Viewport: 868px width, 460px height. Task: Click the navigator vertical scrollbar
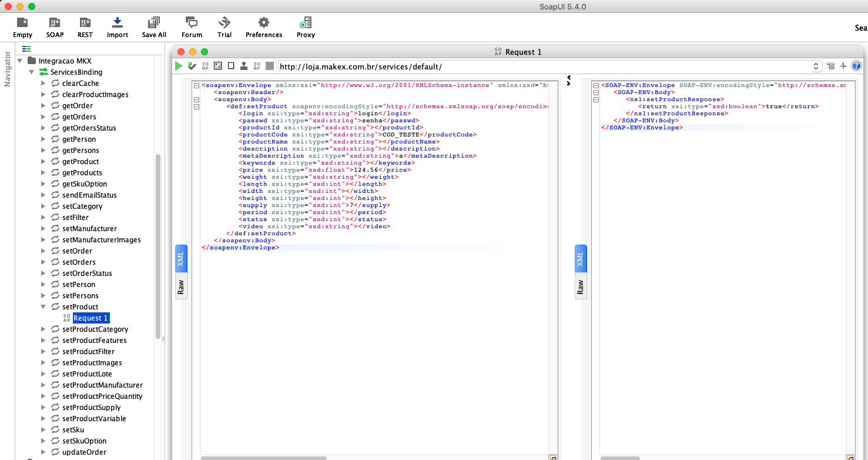157,247
